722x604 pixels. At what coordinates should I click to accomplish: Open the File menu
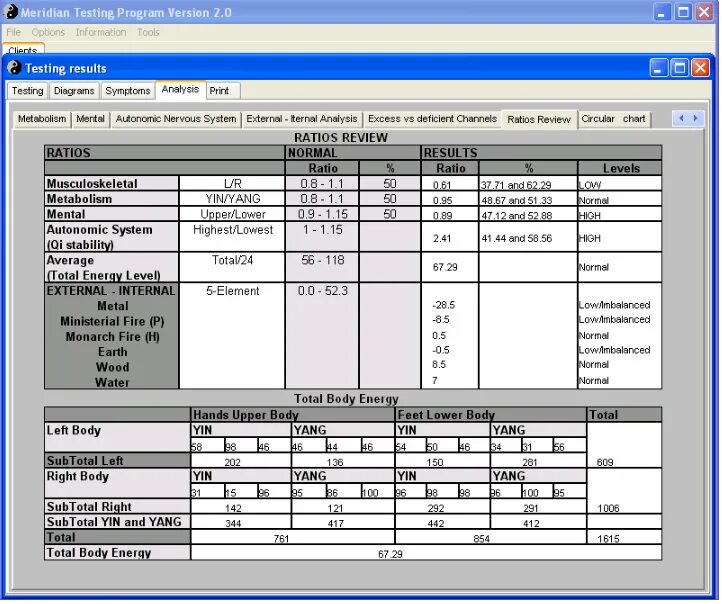[x=13, y=32]
